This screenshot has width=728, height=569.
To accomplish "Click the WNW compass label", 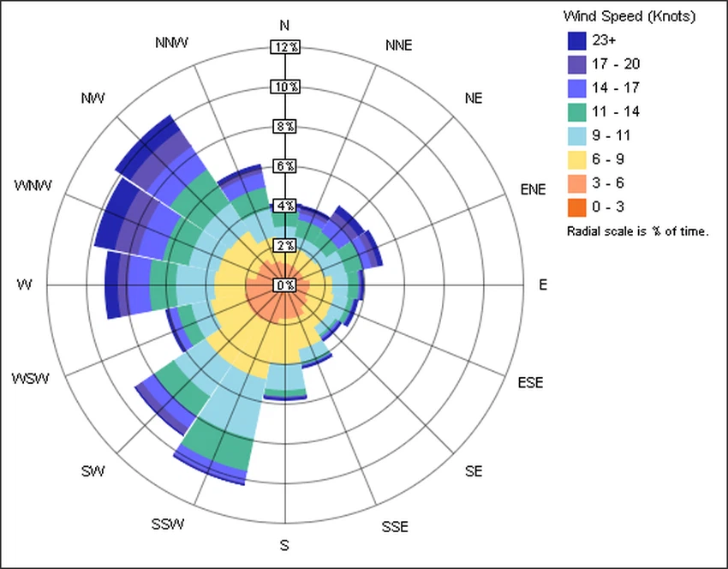I will coord(33,186).
